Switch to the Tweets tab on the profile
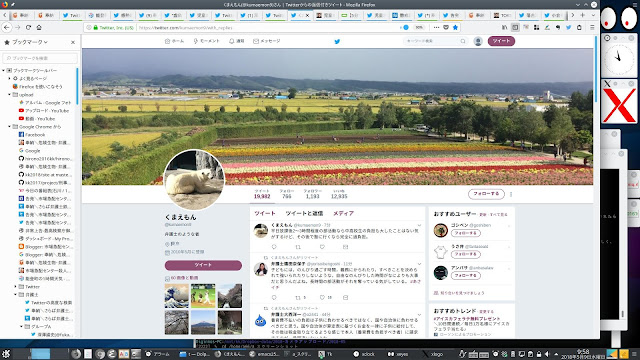Viewport: 640px width, 360px height. 265,213
